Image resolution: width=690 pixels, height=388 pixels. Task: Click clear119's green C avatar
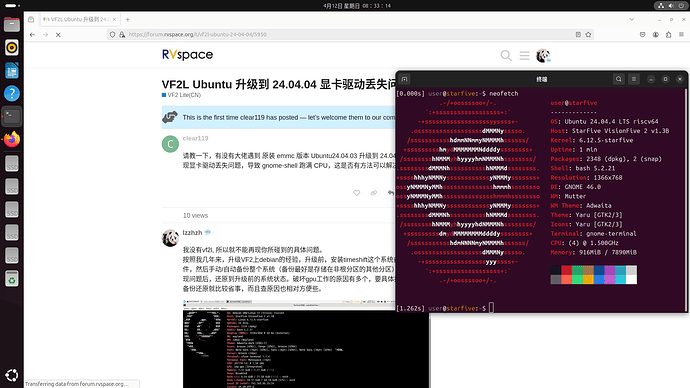point(170,144)
